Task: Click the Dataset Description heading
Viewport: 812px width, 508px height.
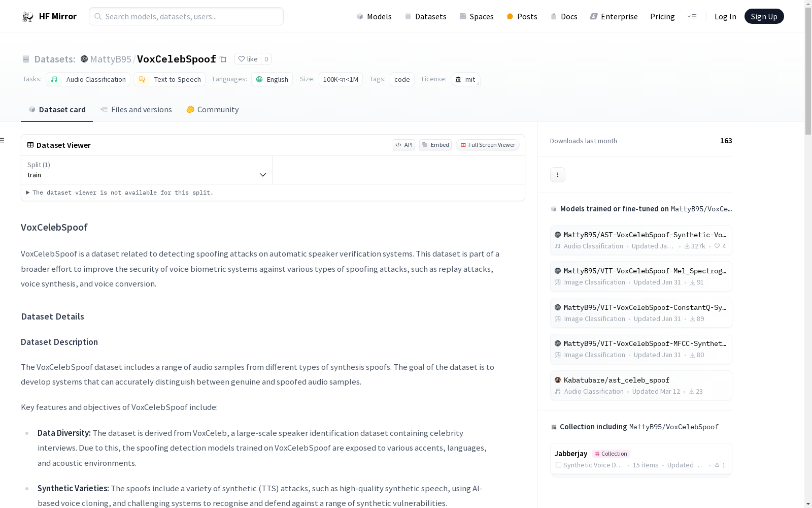Action: click(59, 342)
